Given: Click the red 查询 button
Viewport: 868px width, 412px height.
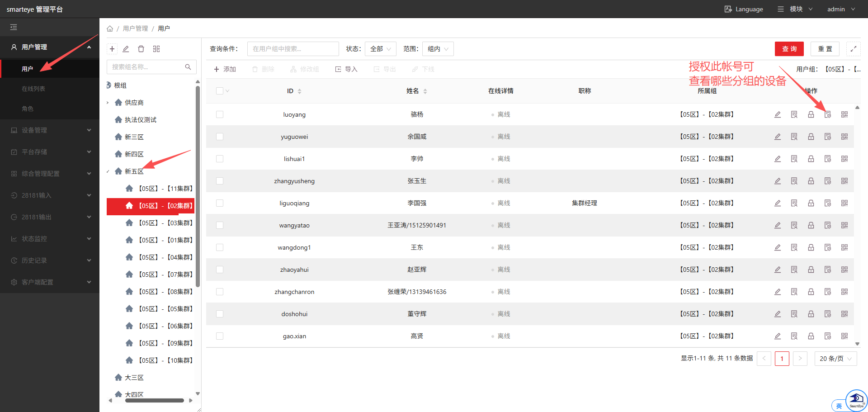Looking at the screenshot, I should point(789,49).
